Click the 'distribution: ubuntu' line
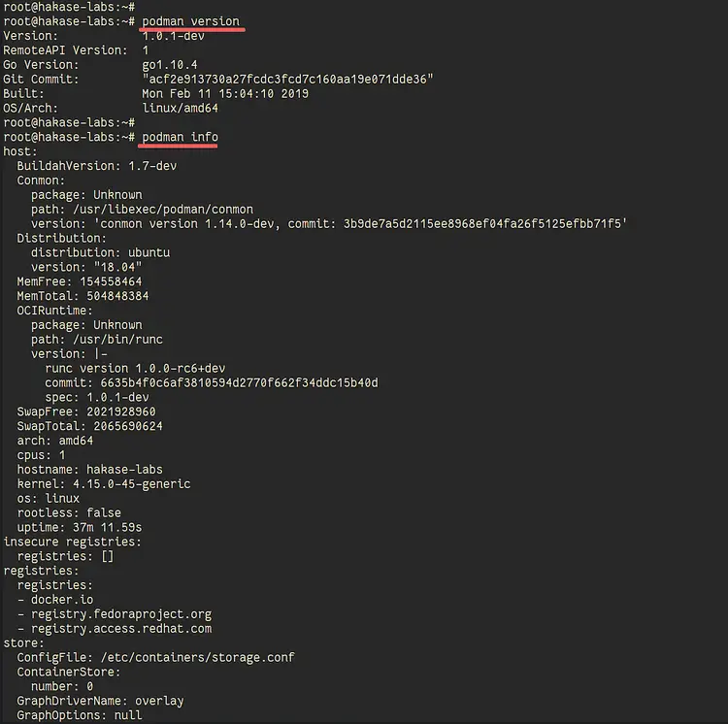This screenshot has width=728, height=724. 101,252
